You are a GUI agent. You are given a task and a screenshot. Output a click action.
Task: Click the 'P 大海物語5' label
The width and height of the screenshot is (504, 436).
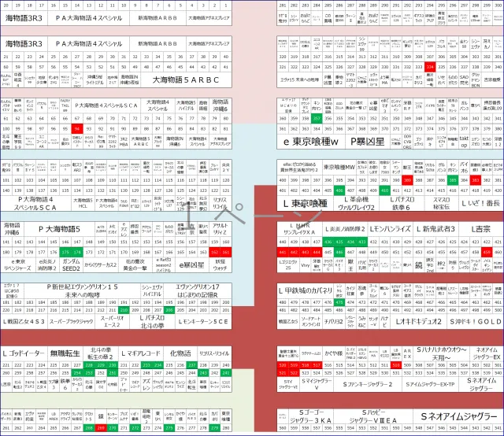point(60,229)
